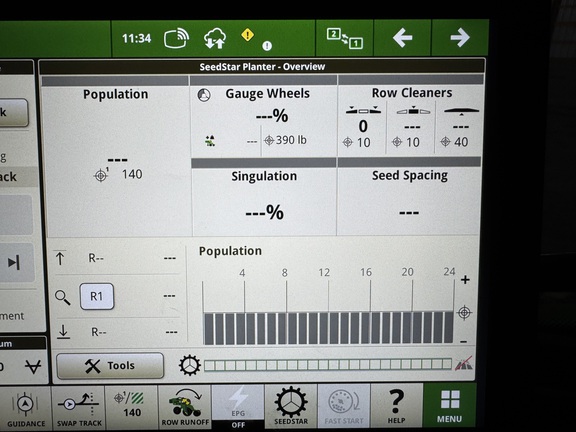This screenshot has height=432, width=576.
Task: Open the yellow warning notification icon
Action: (x=248, y=35)
